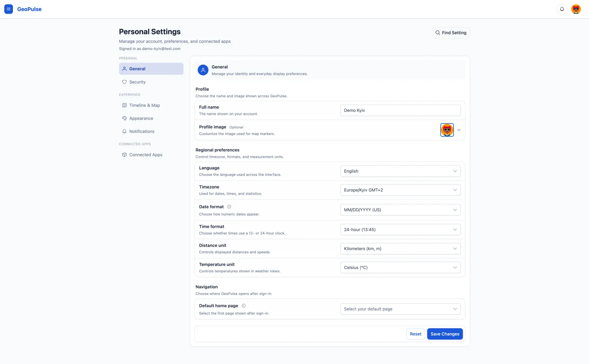Open Connected Apps section
The image size is (589, 364).
(x=151, y=155)
